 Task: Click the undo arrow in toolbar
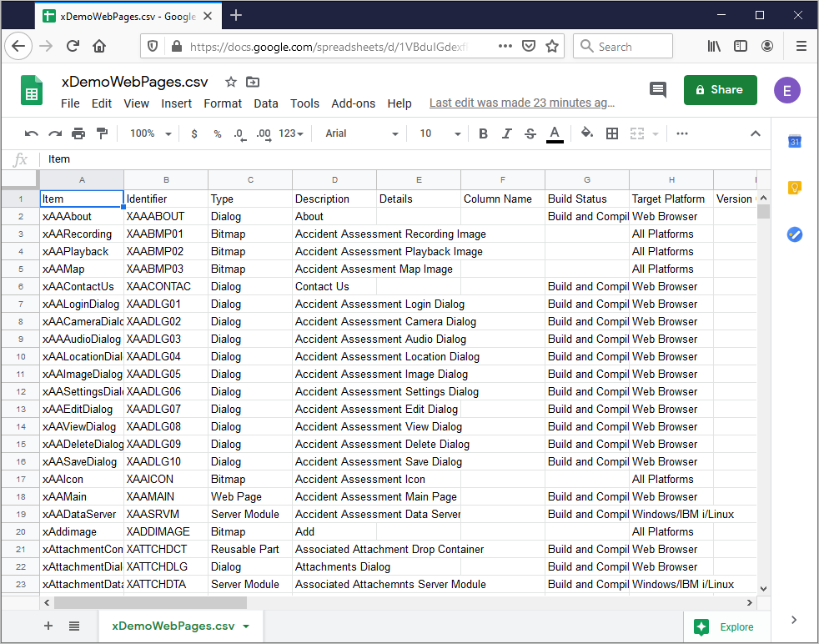point(32,133)
